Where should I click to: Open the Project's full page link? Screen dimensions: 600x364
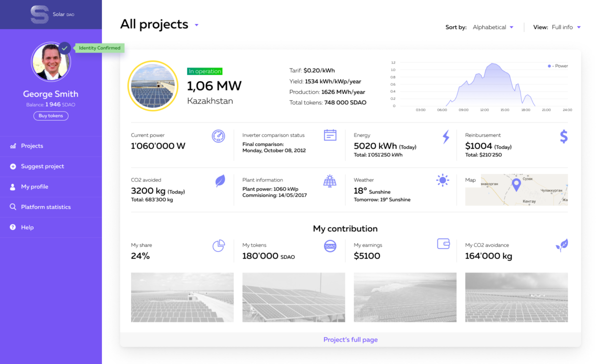click(350, 340)
